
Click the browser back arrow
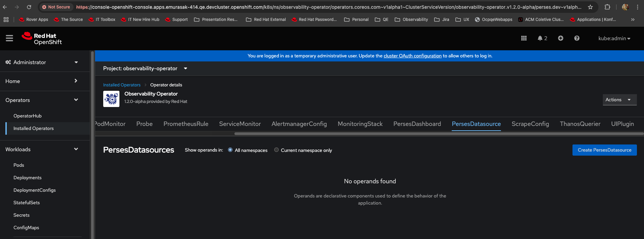point(5,7)
